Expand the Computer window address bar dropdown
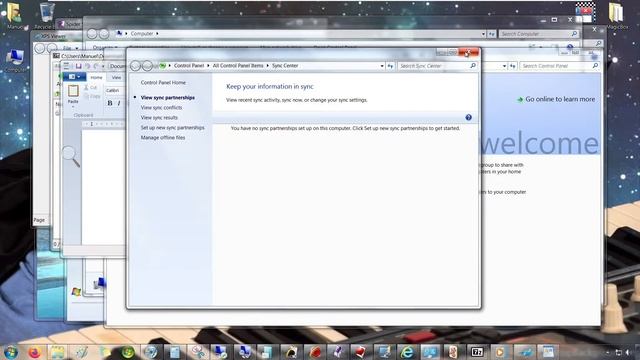 483,34
